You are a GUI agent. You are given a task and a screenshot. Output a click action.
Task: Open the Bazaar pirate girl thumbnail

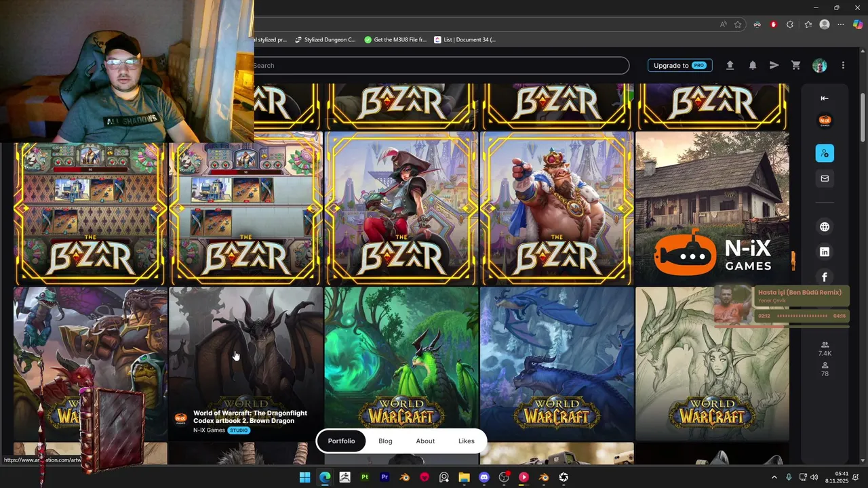click(x=401, y=208)
